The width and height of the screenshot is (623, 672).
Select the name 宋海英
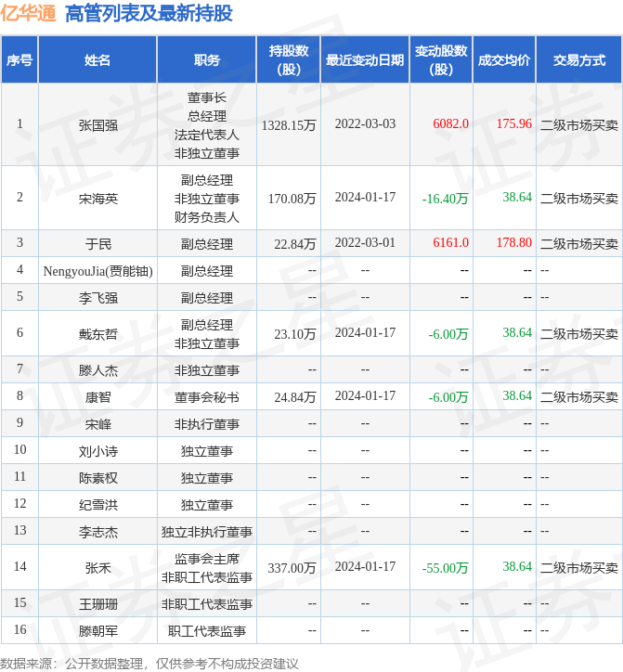pos(98,199)
